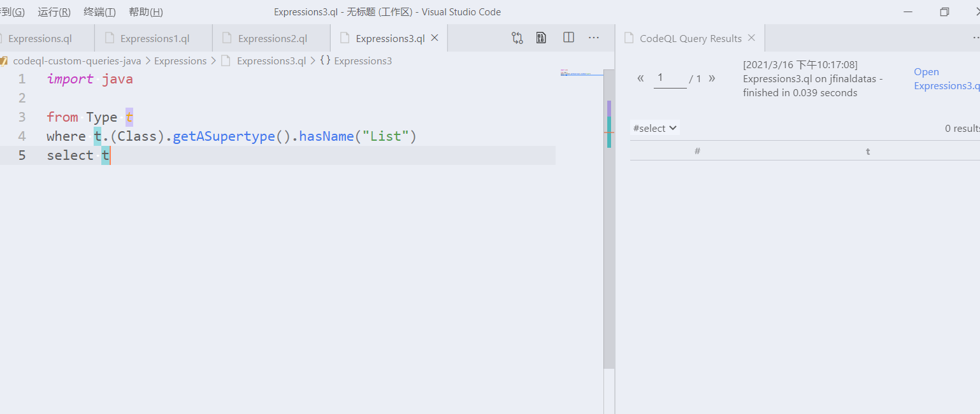980x414 pixels.
Task: Close the CodeQL Query Results tab
Action: click(x=751, y=38)
